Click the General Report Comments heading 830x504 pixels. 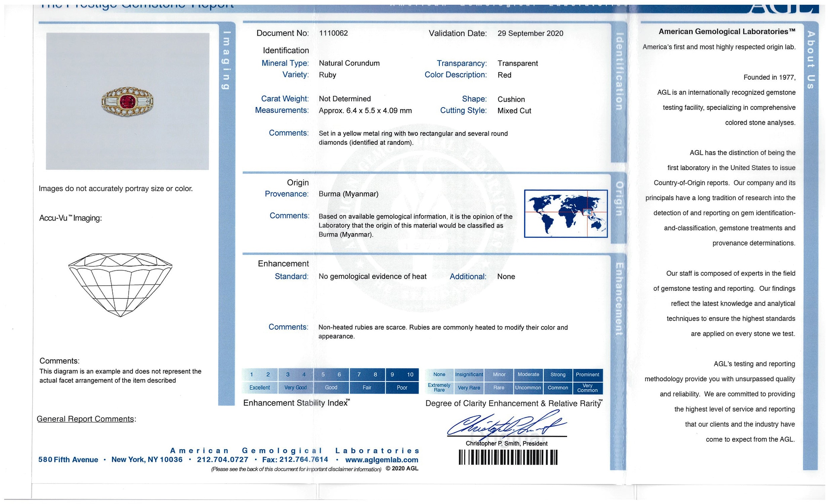tap(86, 419)
